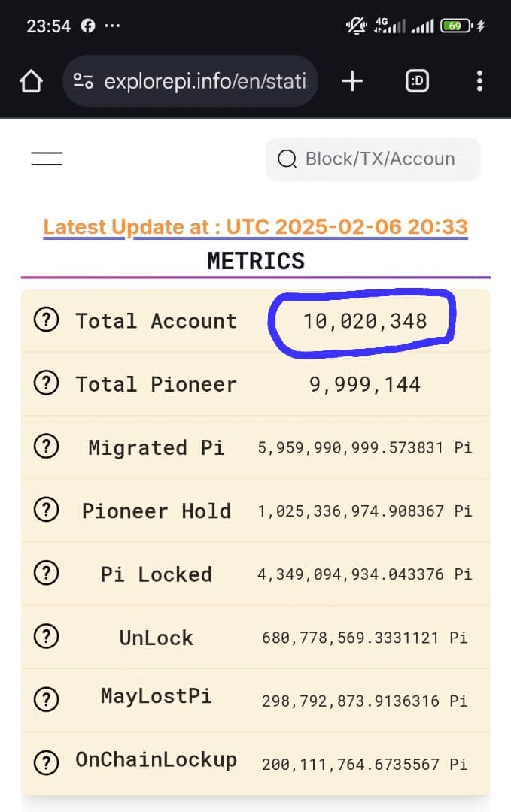
Task: Show help for UnLock metric
Action: coord(46,637)
